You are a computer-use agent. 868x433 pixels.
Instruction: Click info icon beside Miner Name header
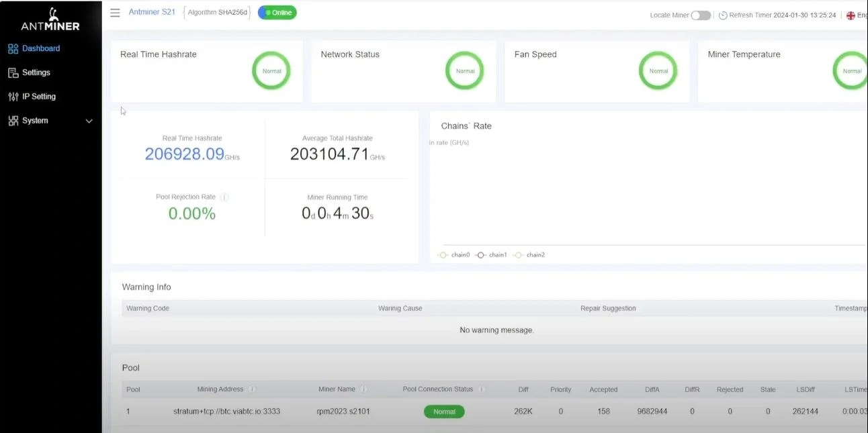(x=363, y=389)
